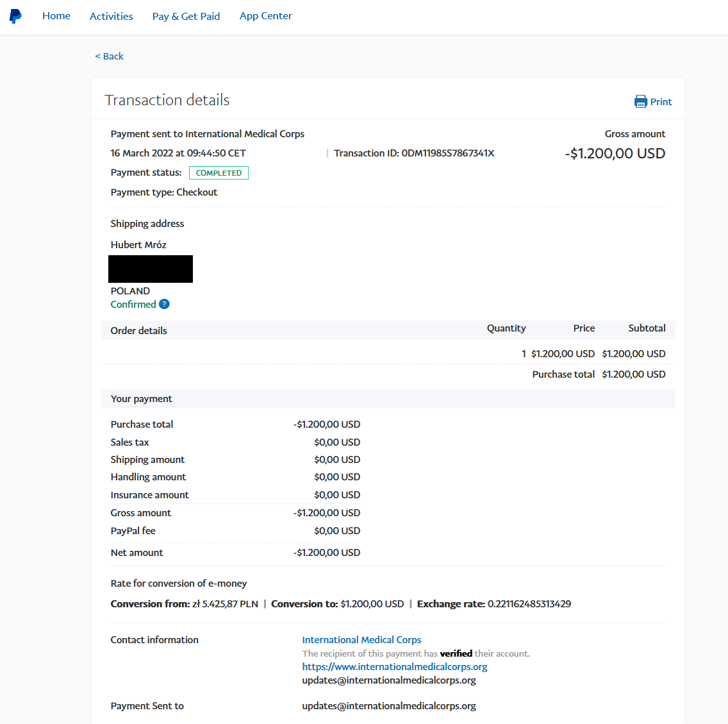Click the printer icon

coord(641,101)
